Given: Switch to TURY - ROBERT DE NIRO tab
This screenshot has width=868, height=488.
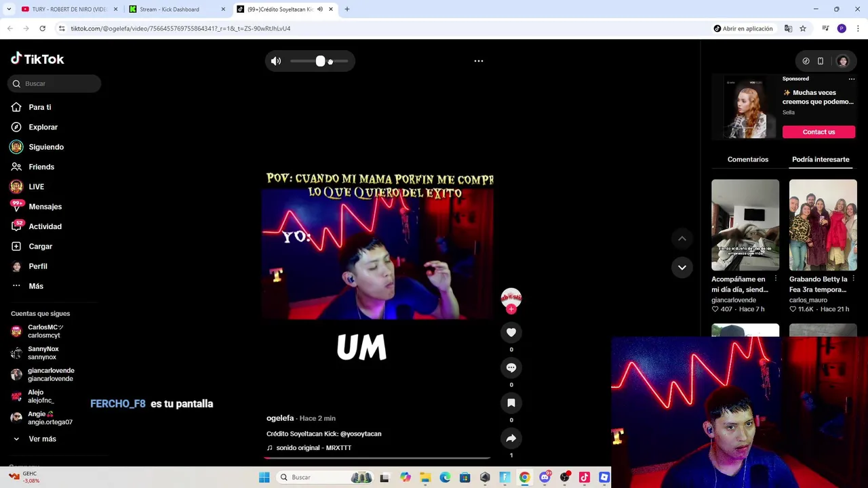Looking at the screenshot, I should [68, 9].
